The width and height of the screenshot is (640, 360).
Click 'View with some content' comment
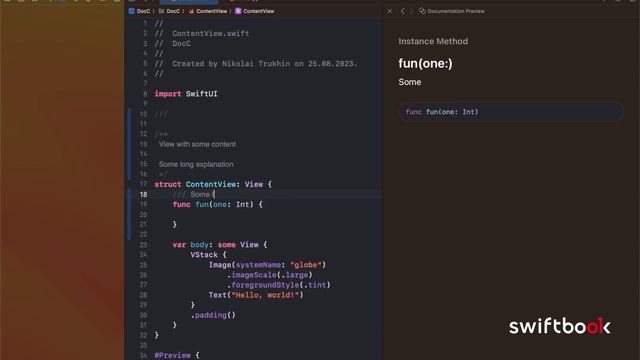tap(197, 144)
